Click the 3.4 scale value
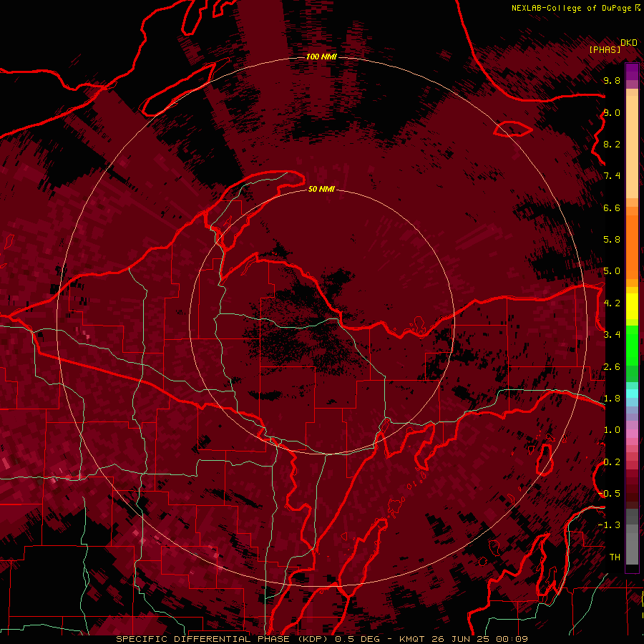The height and width of the screenshot is (644, 644). tap(612, 335)
